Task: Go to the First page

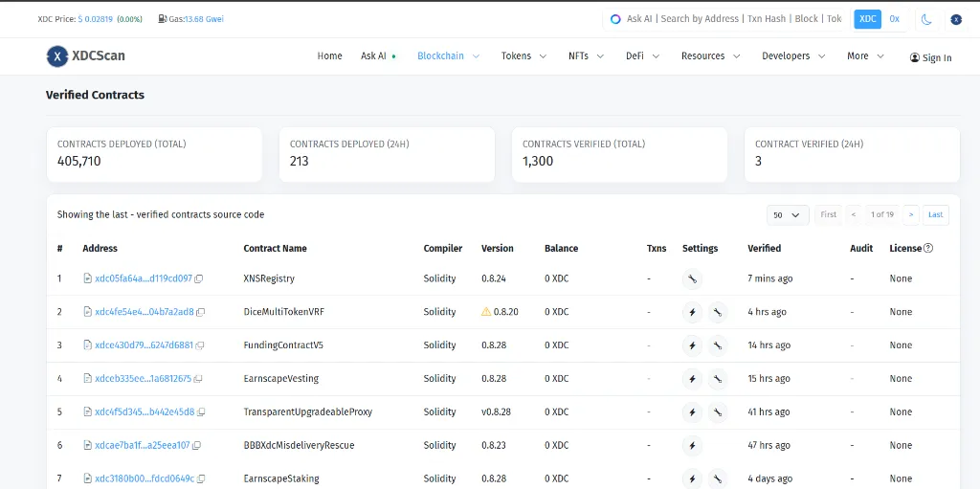Action: [828, 215]
